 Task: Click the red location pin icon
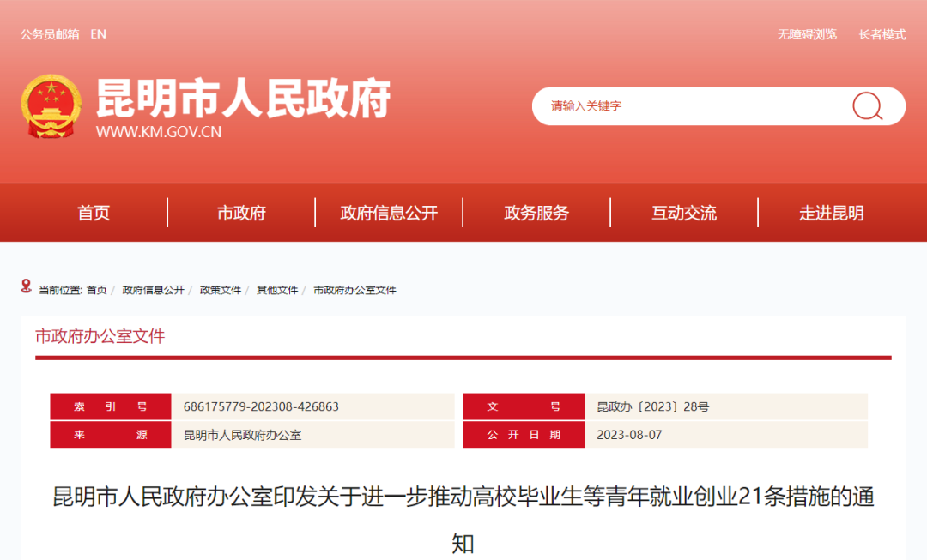click(27, 286)
